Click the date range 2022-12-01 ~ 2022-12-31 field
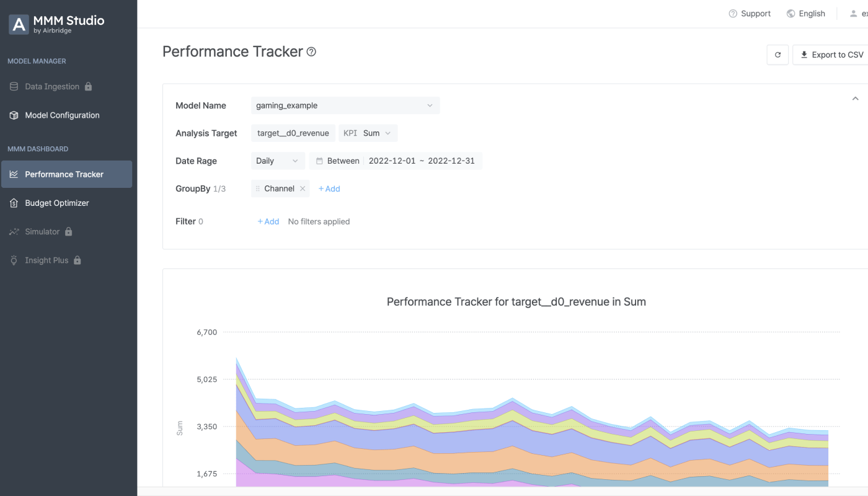 pos(396,161)
